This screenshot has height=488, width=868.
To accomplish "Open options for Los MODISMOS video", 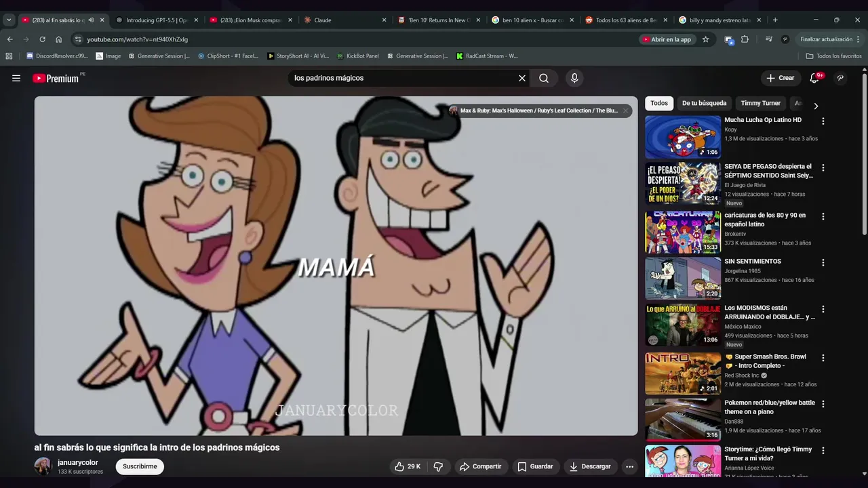I will click(x=823, y=309).
